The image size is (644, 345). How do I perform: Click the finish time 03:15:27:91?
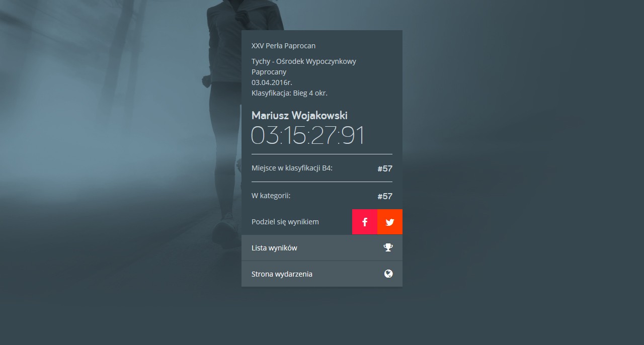click(x=307, y=136)
